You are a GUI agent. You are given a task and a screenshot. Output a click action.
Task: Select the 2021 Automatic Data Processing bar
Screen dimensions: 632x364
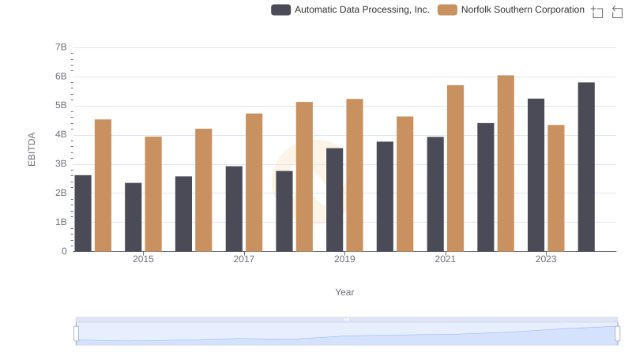point(435,194)
